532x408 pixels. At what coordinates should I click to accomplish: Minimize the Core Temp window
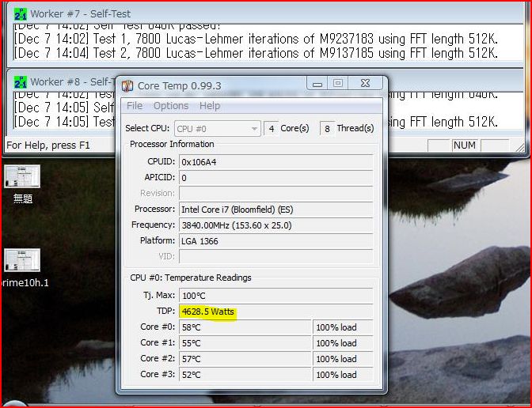click(317, 83)
